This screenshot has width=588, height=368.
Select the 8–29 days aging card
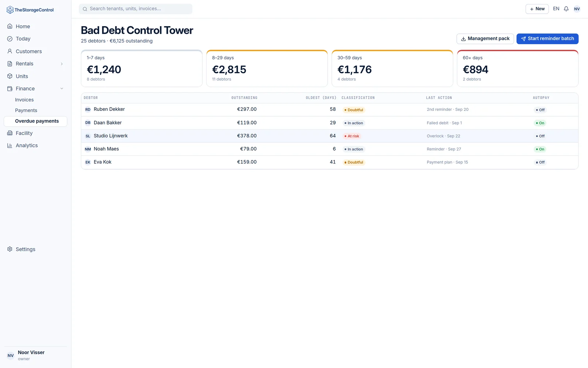pos(267,68)
